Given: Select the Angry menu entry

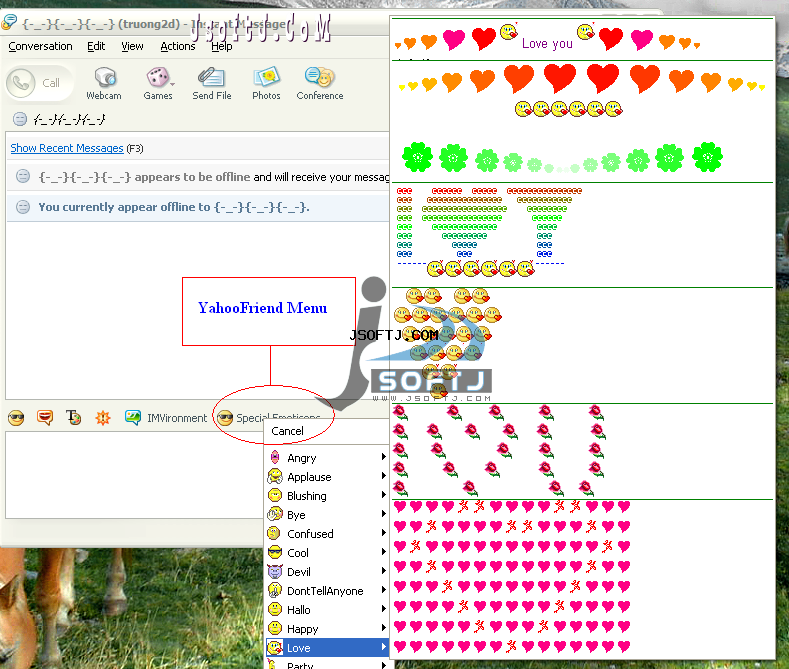Looking at the screenshot, I should click(x=328, y=458).
